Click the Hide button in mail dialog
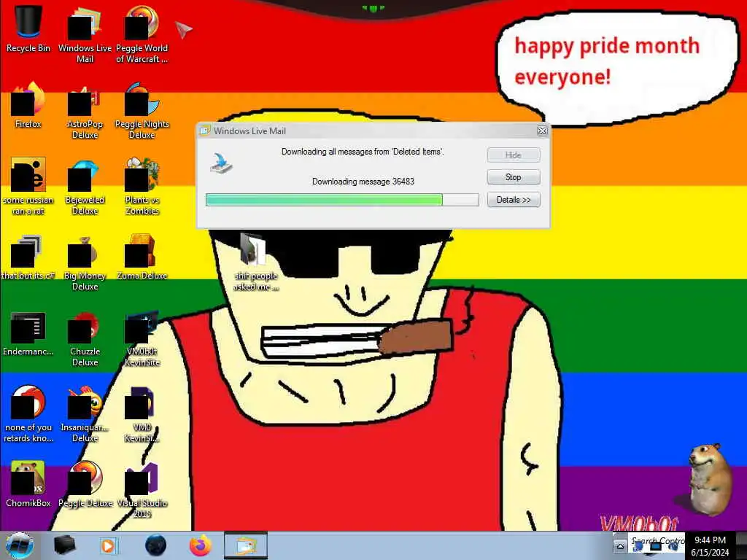747x560 pixels. [x=514, y=155]
